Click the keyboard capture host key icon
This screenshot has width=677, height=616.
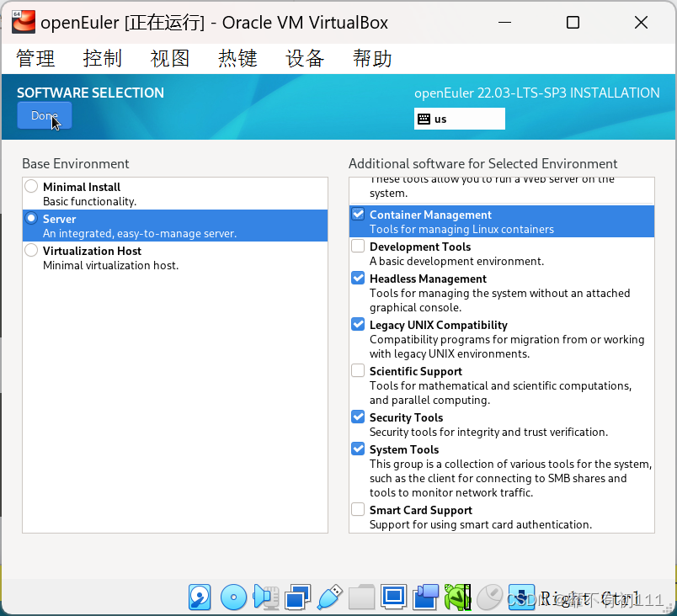(x=521, y=597)
